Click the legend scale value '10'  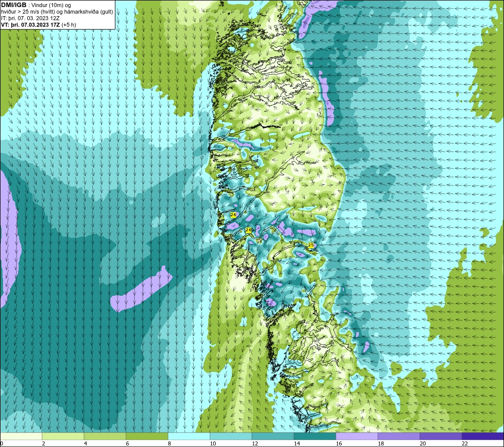click(x=213, y=443)
